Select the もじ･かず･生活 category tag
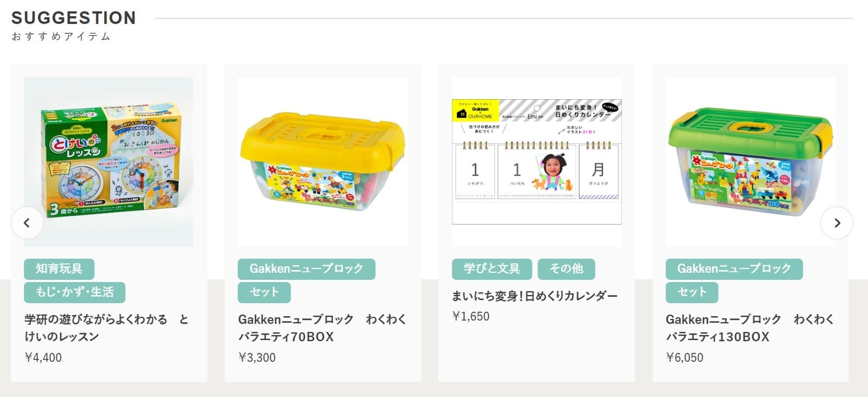The width and height of the screenshot is (868, 397). pyautogui.click(x=74, y=292)
